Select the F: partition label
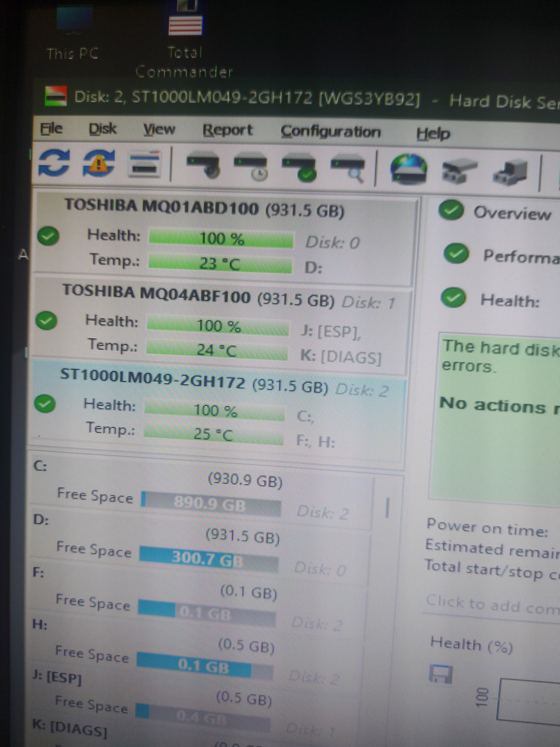Viewport: 560px width, 747px height. tap(38, 572)
